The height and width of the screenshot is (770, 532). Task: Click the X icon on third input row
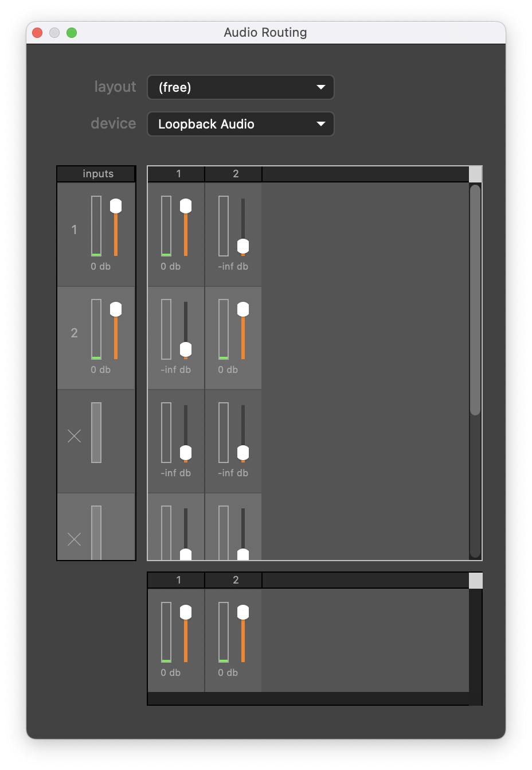coord(74,436)
